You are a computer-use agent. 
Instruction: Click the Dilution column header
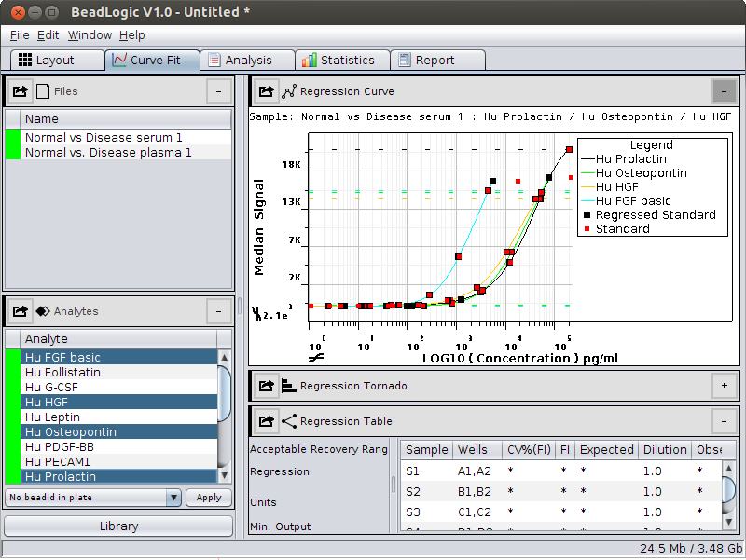click(x=665, y=450)
